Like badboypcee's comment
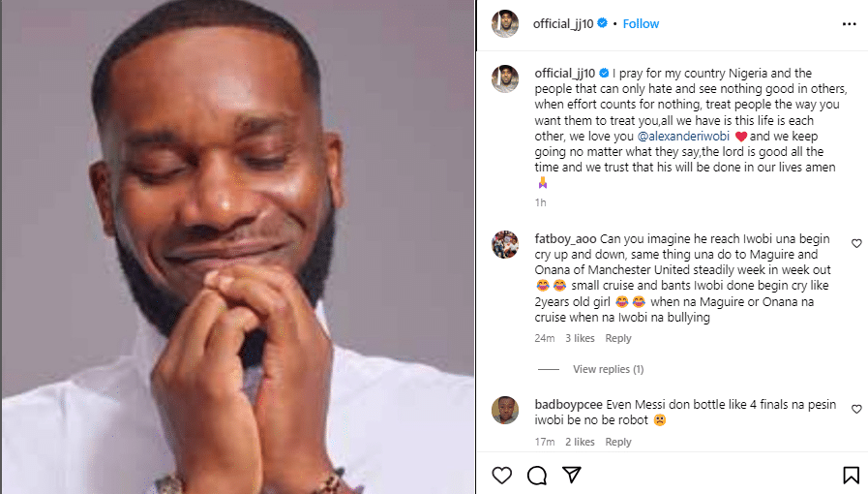868x494 pixels. (x=856, y=410)
